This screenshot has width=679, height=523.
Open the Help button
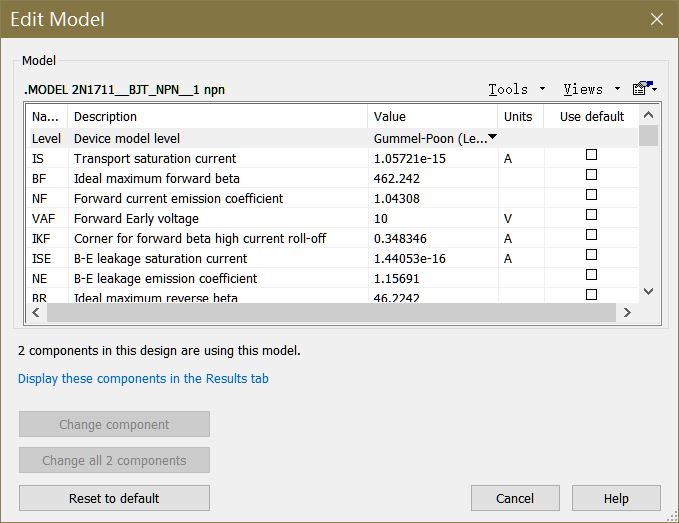pos(616,498)
